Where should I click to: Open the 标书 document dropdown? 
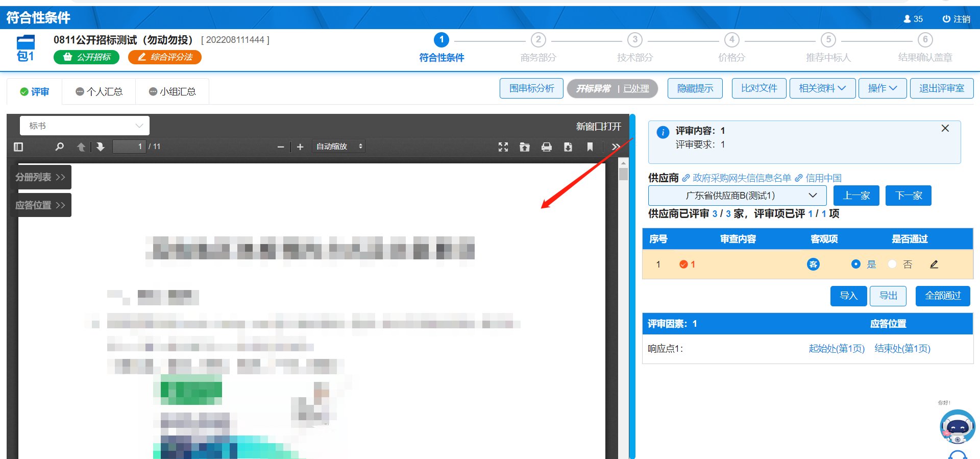[x=85, y=126]
